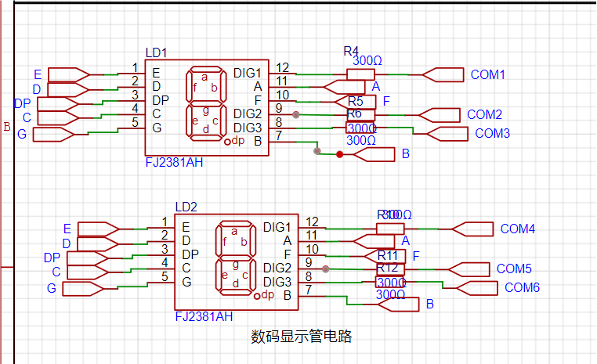597x364 pixels.
Task: Select LD2's seven-segment display graphic
Action: [x=236, y=258]
